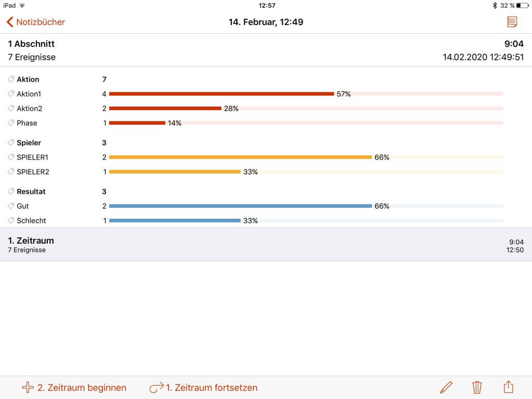Viewport: 532px width, 399px height.
Task: Select the Gut blue progress bar
Action: tap(241, 206)
